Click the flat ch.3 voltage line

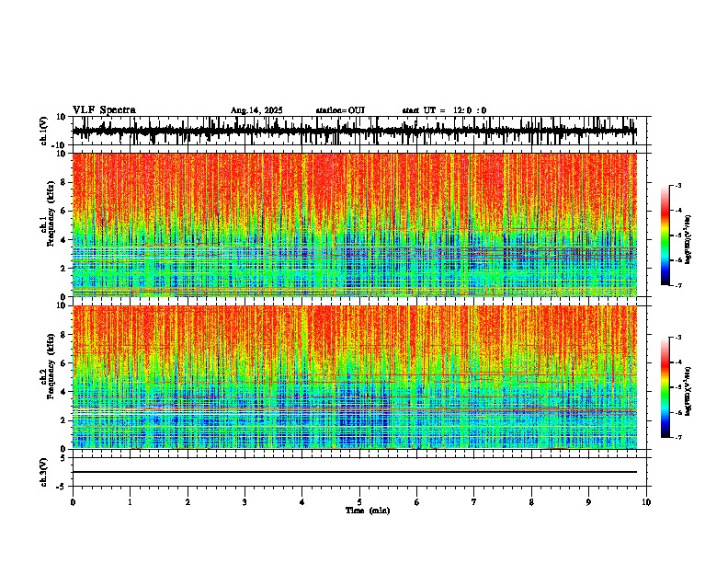point(354,472)
